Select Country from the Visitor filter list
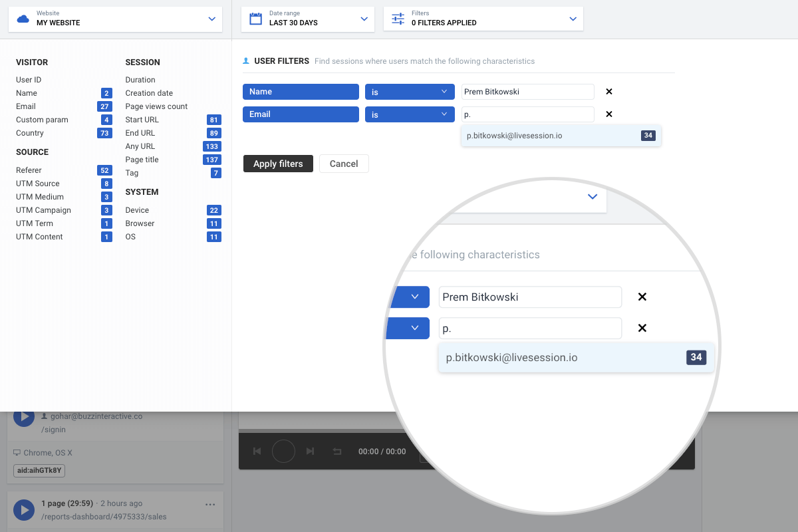This screenshot has height=532, width=798. (x=30, y=133)
